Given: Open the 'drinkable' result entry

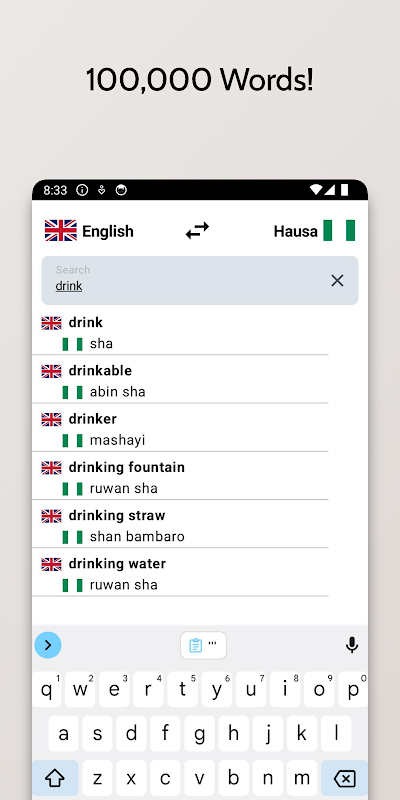Looking at the screenshot, I should pos(180,380).
